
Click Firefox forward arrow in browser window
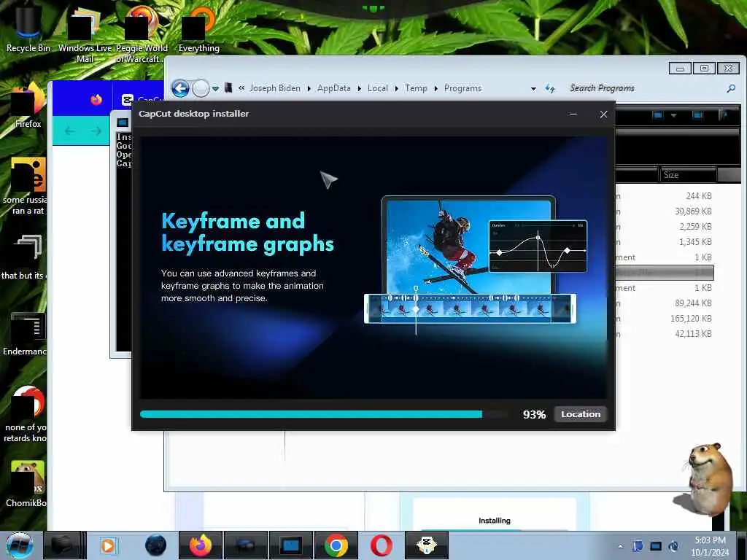click(96, 131)
